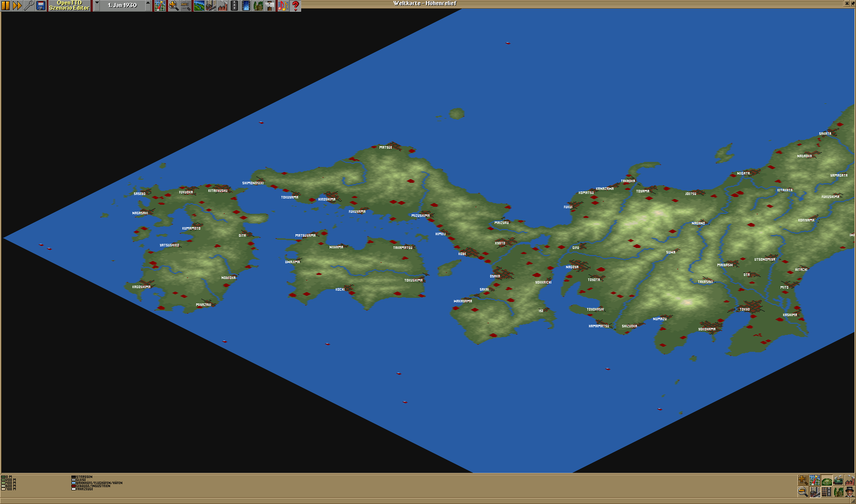Open the landscape generation tool
The width and height of the screenshot is (856, 504).
pos(199,6)
